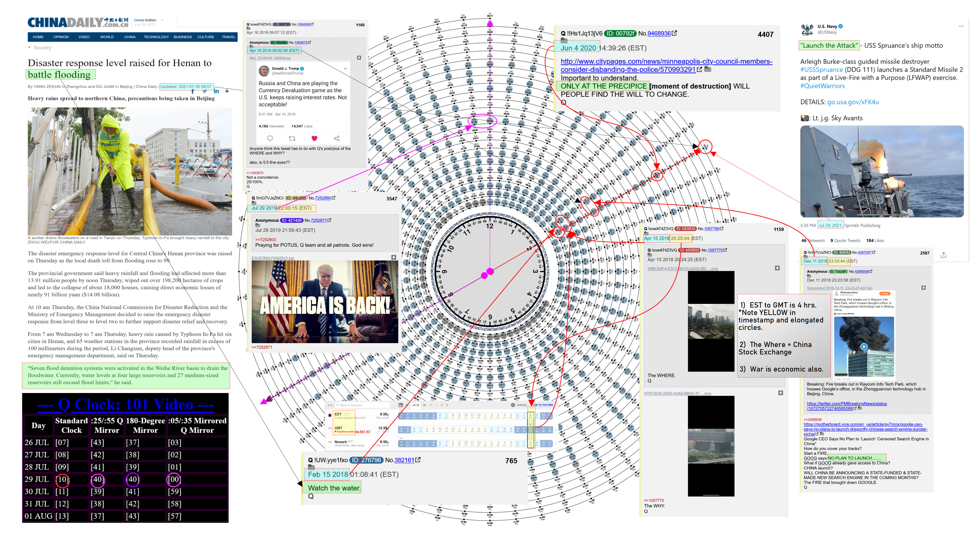This screenshot has height=539, width=980.
Task: Click the LinkedIn share icon under China Daily byline
Action: (x=217, y=91)
